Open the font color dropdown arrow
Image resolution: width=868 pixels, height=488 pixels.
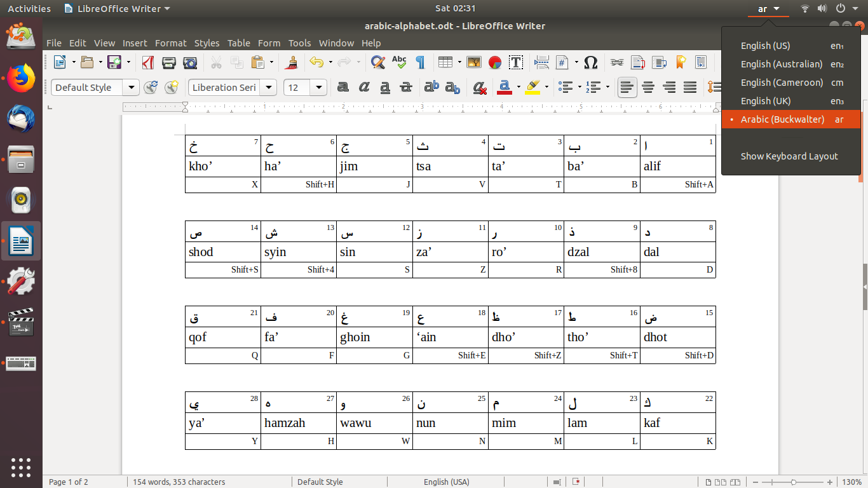click(517, 87)
